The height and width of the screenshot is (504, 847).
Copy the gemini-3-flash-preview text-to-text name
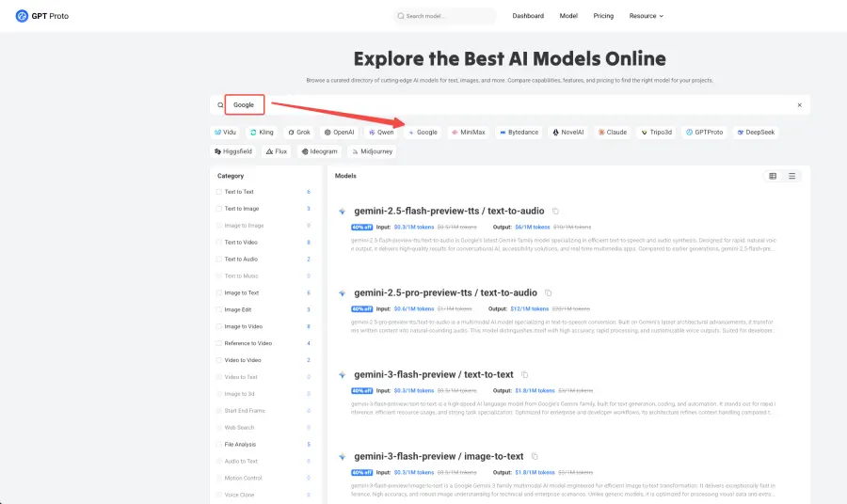(x=525, y=374)
